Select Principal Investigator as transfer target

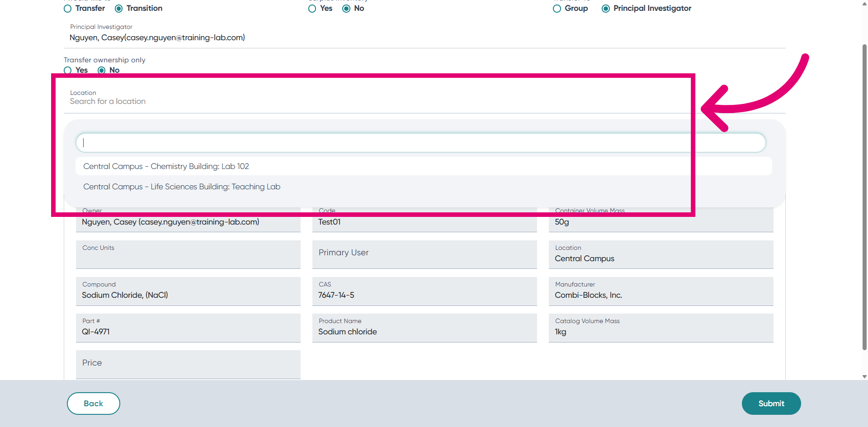coord(606,9)
